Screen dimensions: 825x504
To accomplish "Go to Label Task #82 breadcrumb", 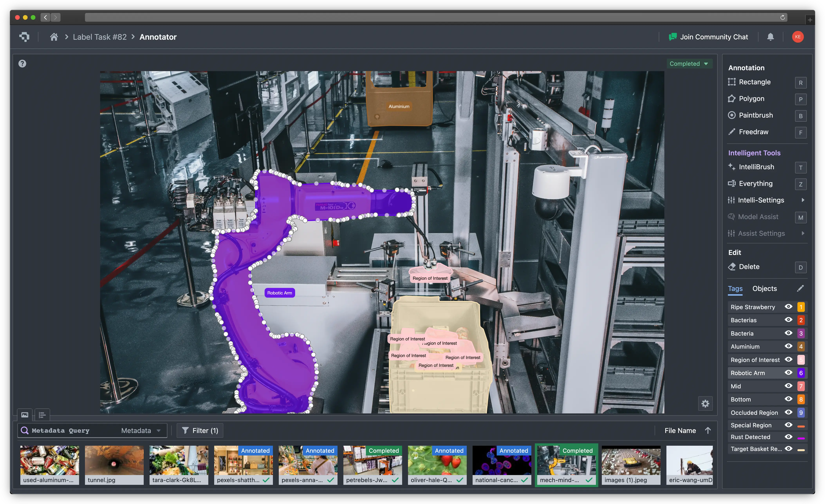I will [100, 37].
